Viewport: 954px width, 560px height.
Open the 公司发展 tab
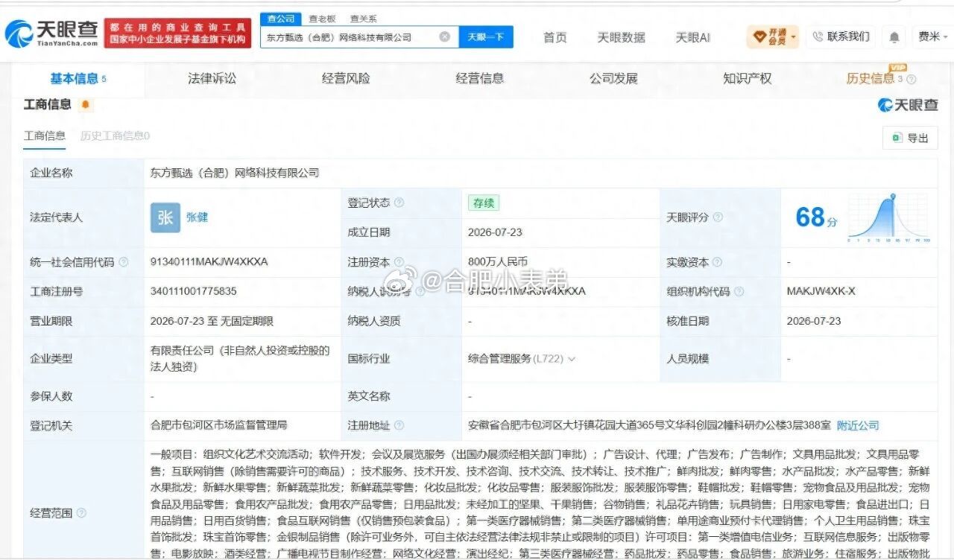coord(613,78)
